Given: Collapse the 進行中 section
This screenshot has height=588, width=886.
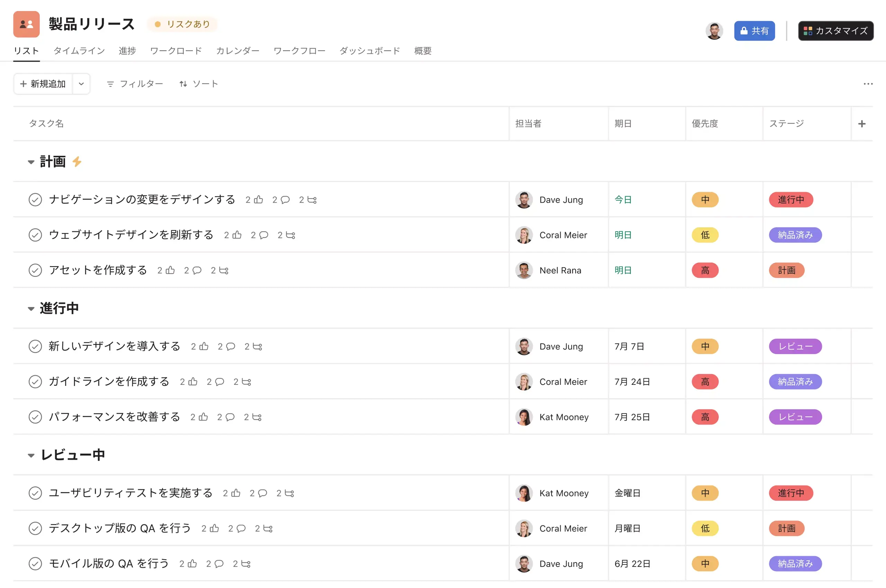Looking at the screenshot, I should (x=31, y=308).
